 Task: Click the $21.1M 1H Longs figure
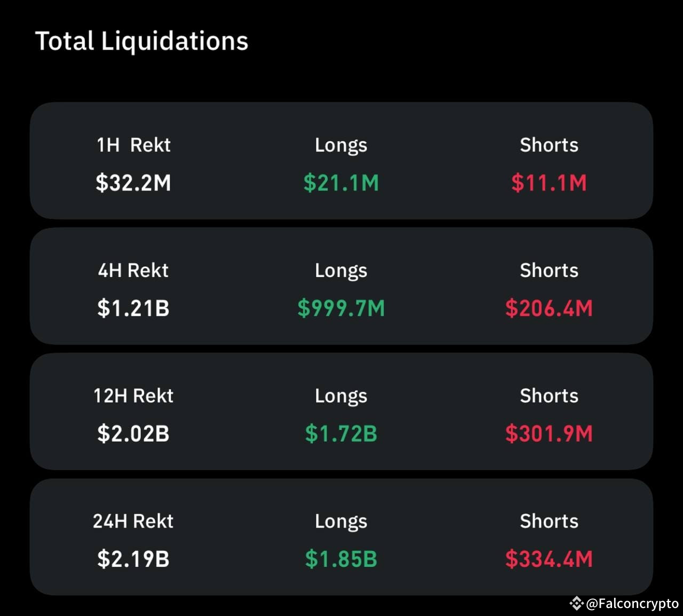click(x=341, y=183)
